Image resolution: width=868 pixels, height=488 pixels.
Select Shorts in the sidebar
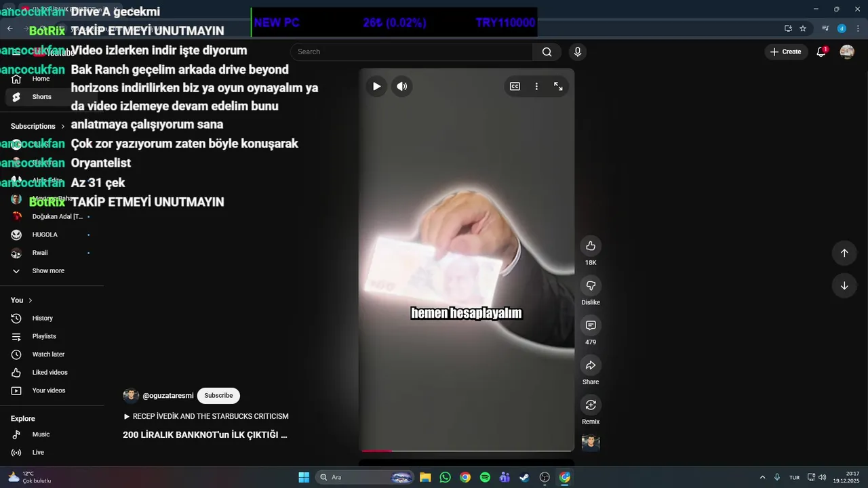click(x=53, y=97)
